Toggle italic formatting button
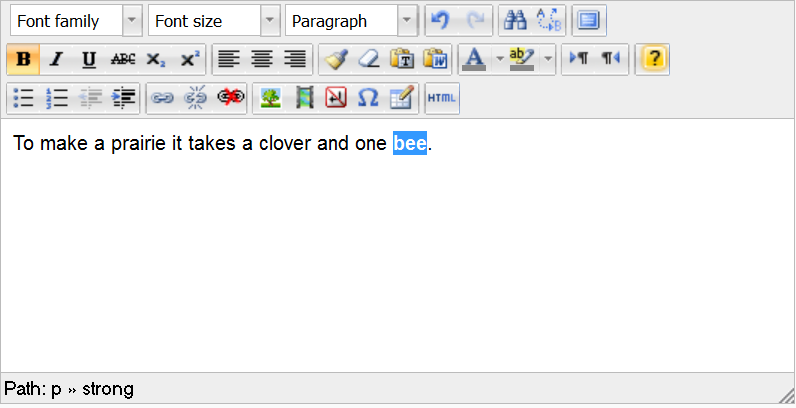796x408 pixels. pos(56,59)
